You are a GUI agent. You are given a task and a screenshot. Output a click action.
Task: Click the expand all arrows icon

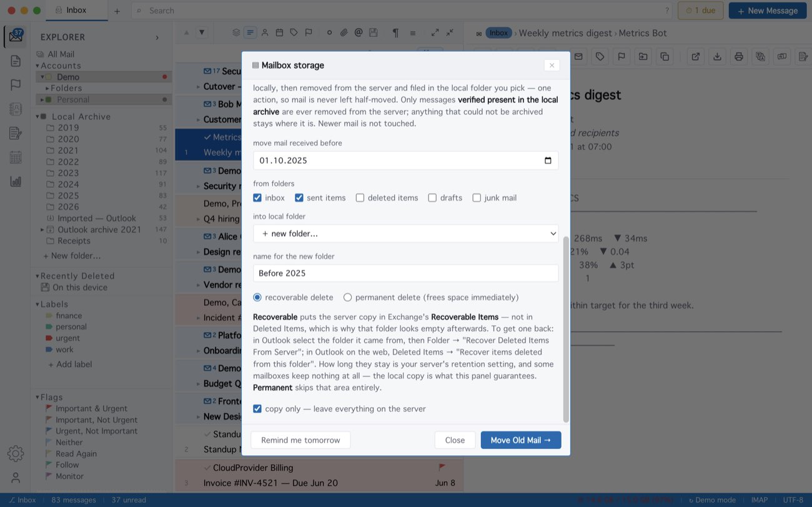pyautogui.click(x=435, y=32)
